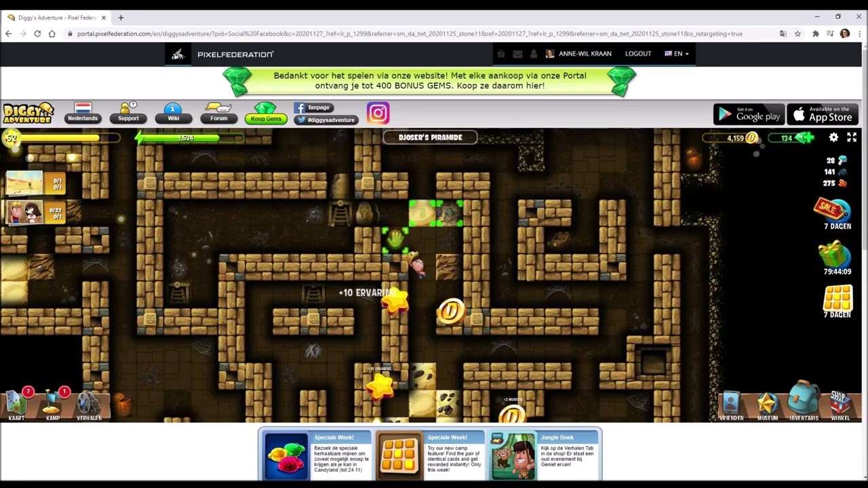
Task: Collect the lower yellow star
Action: point(380,386)
